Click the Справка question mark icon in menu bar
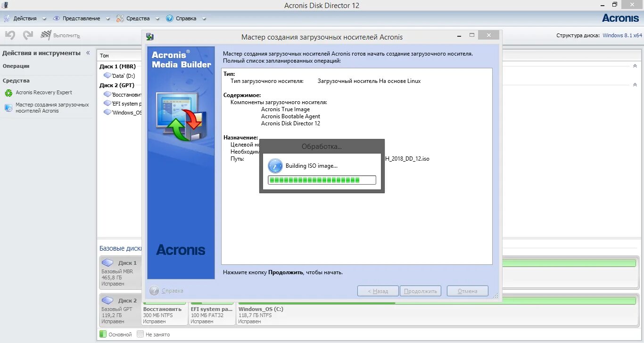Image resolution: width=644 pixels, height=343 pixels. (170, 18)
